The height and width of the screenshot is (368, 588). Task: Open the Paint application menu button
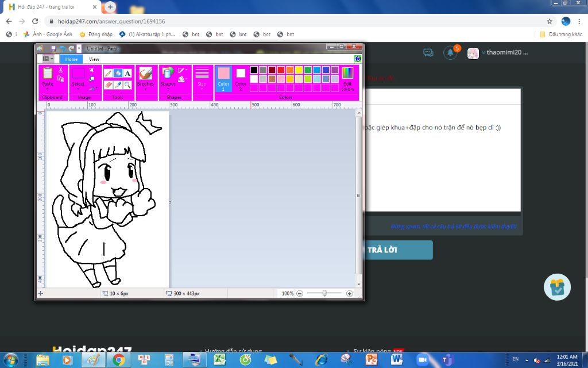pyautogui.click(x=48, y=59)
